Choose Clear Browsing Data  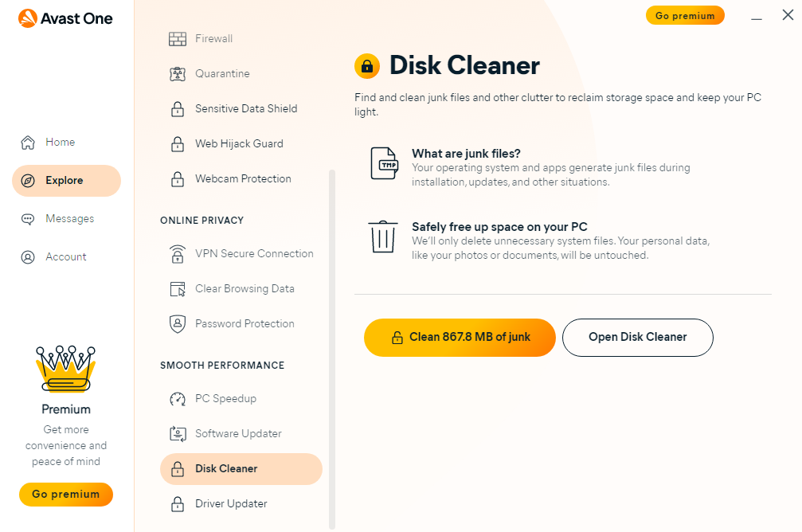241,289
